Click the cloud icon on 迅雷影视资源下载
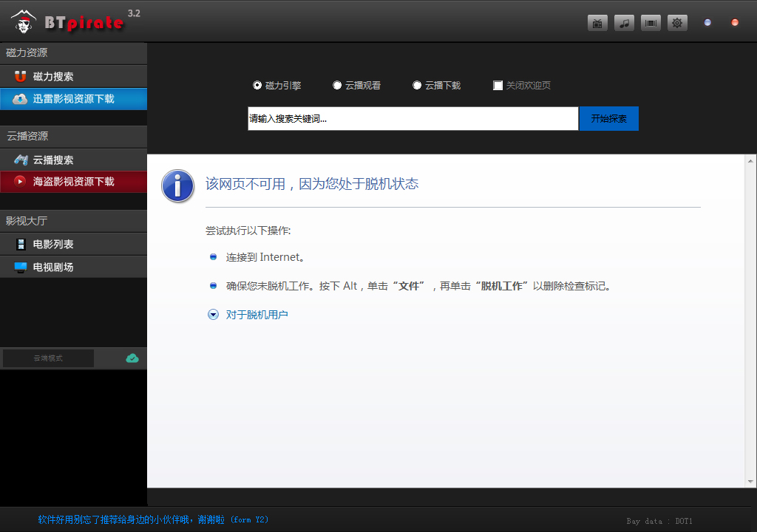Screen dimensions: 757x532 pyautogui.click(x=18, y=99)
